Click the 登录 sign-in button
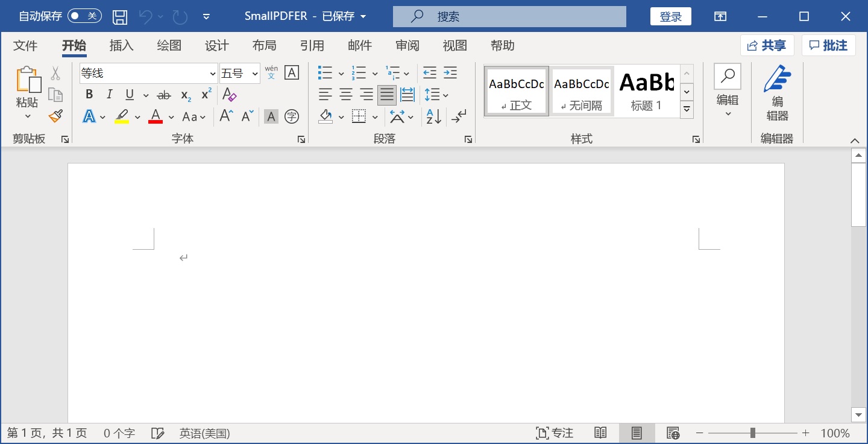The width and height of the screenshot is (868, 444). [670, 16]
